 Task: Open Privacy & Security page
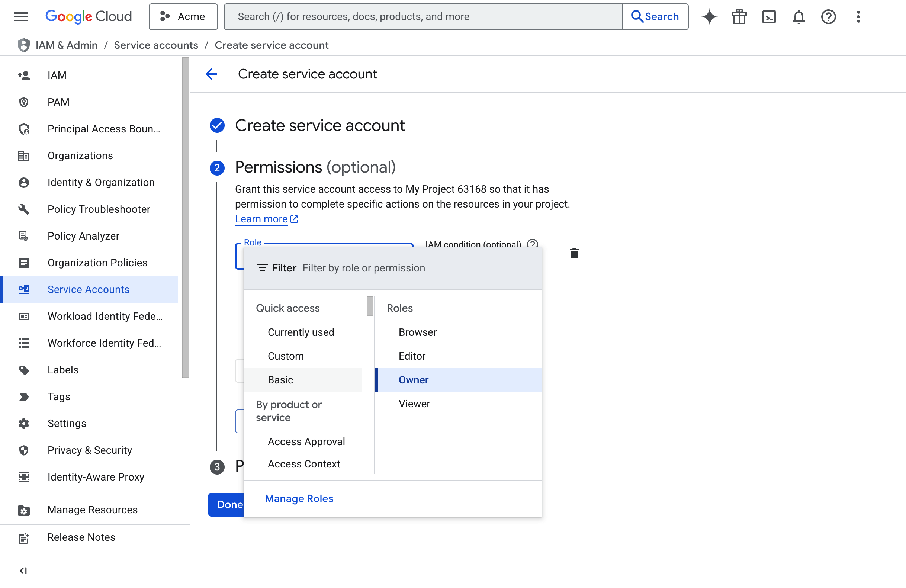89,450
